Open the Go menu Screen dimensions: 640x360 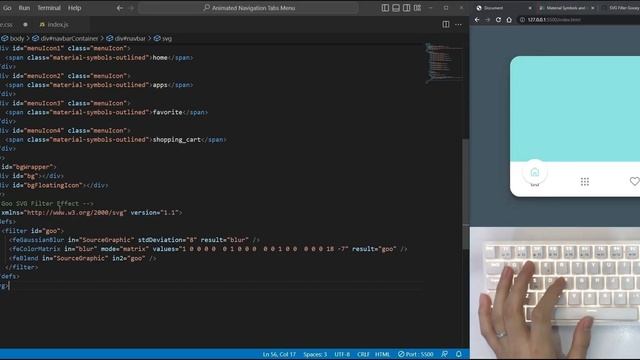[7, 8]
